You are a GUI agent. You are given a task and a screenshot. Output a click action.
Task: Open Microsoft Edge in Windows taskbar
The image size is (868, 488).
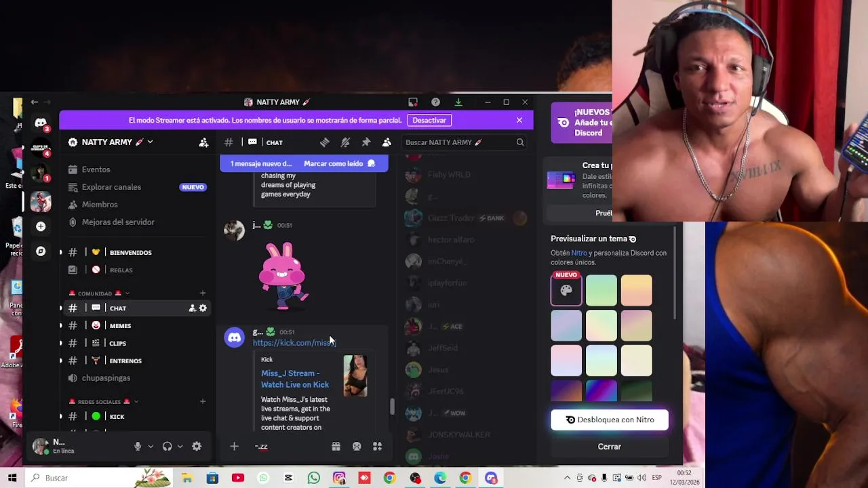(440, 478)
